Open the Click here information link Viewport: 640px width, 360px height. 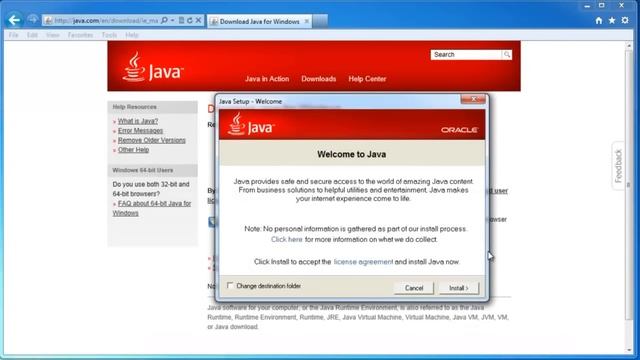pos(287,240)
